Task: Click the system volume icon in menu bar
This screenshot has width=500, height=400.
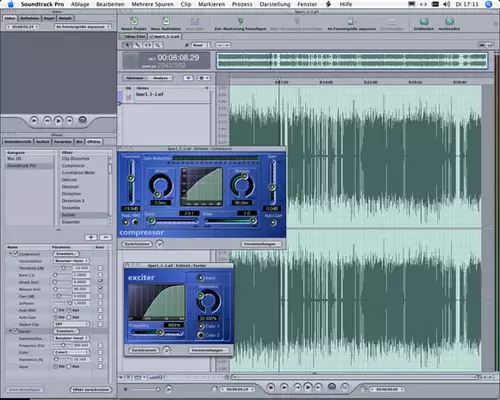Action: (x=447, y=4)
